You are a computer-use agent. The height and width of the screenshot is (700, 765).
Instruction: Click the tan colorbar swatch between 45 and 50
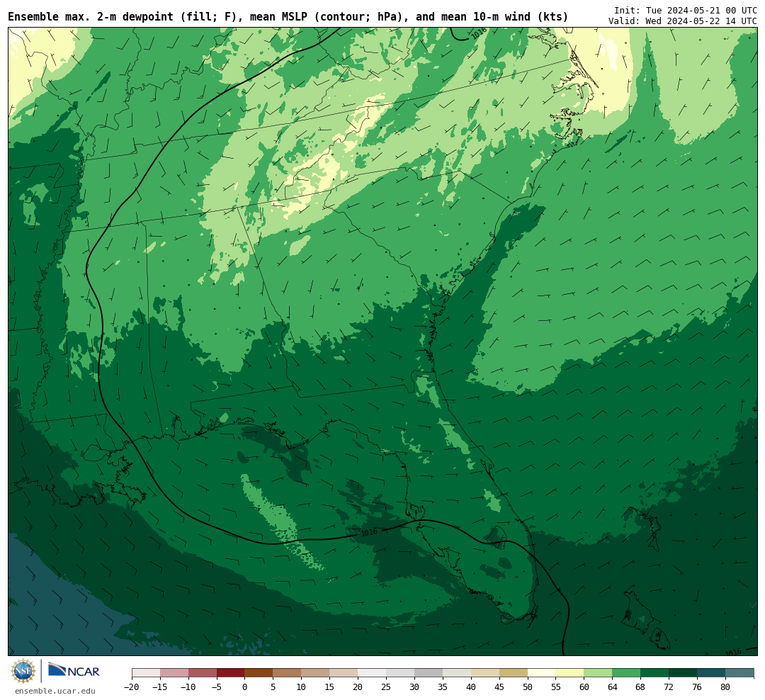click(514, 673)
